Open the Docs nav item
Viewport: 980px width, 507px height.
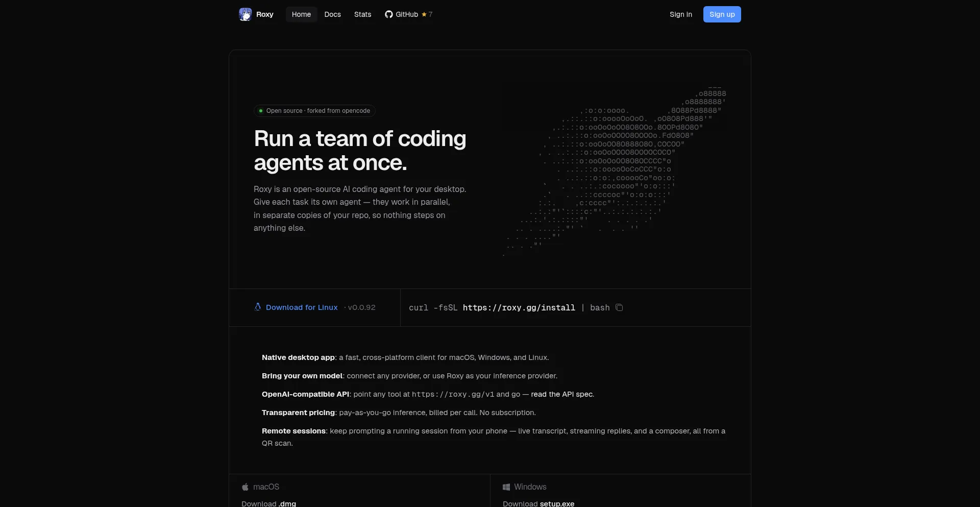click(332, 14)
